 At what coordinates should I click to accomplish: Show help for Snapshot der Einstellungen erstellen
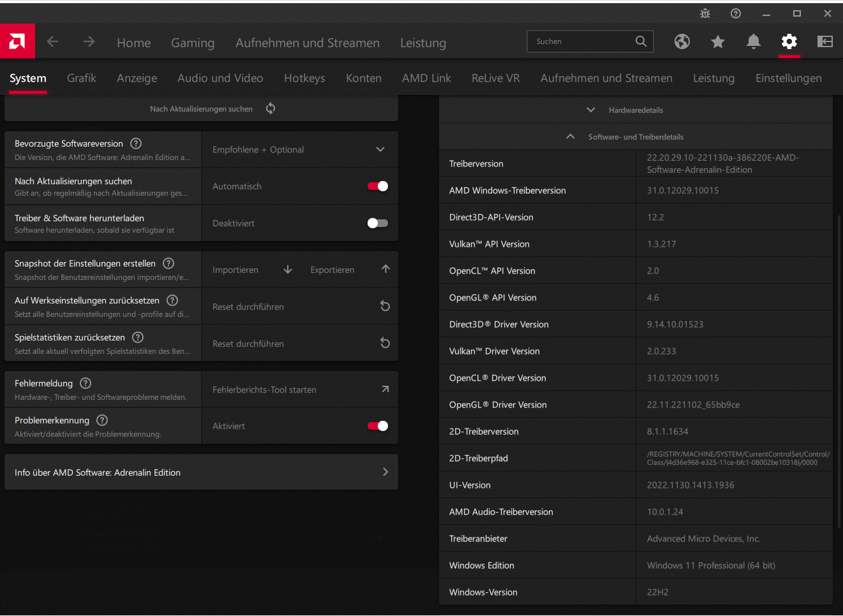[168, 263]
